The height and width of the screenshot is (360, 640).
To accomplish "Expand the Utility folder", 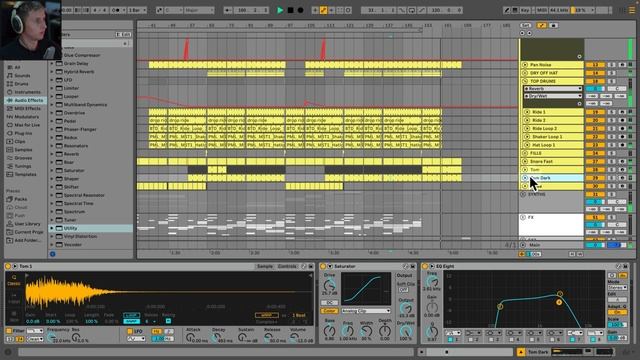I will 52,228.
